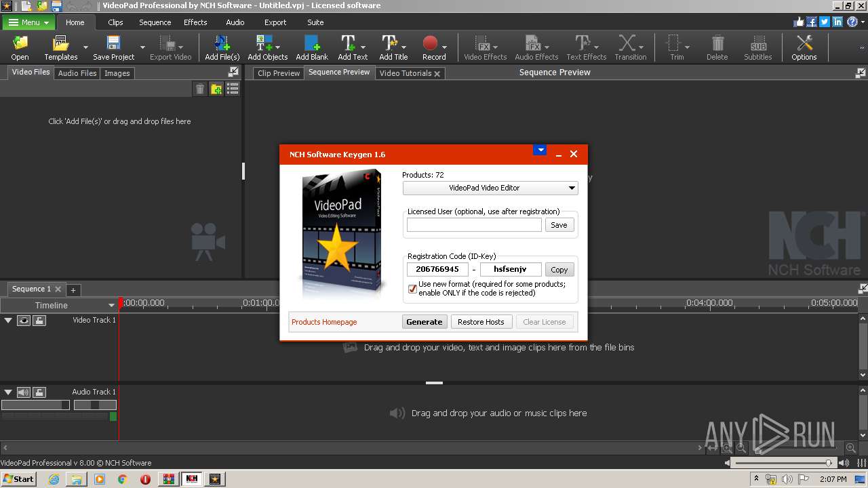Select the Images bin tab
Image resolution: width=868 pixels, height=488 pixels.
pos(117,73)
